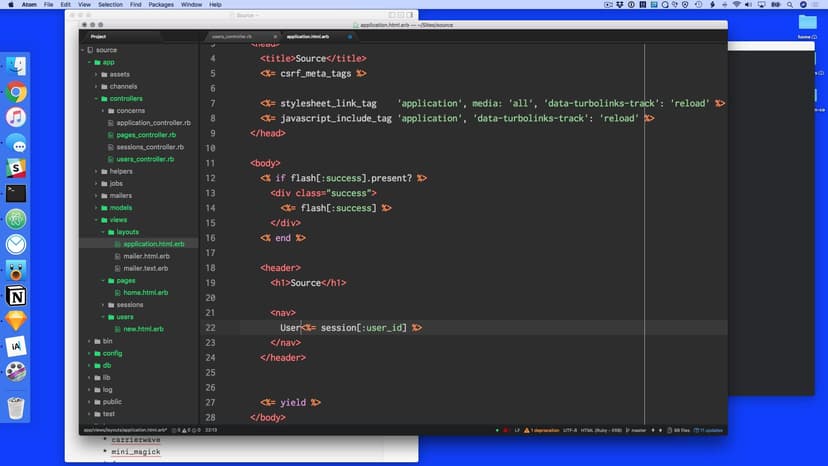Screen dimensions: 828x466
Task: Launch Notion from the dock
Action: [16, 296]
